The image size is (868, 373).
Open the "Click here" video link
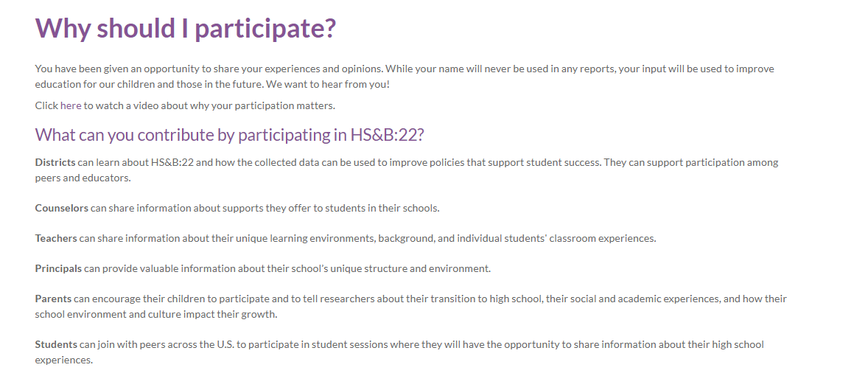tap(58, 105)
